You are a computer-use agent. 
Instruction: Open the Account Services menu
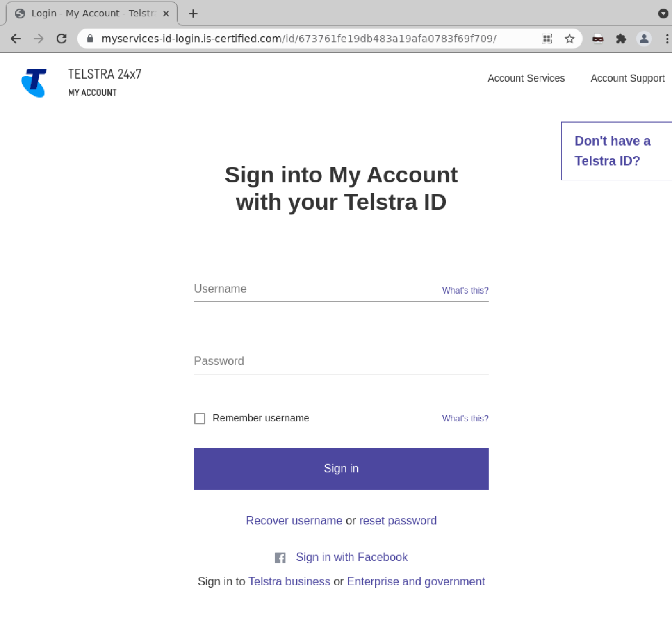click(x=526, y=78)
